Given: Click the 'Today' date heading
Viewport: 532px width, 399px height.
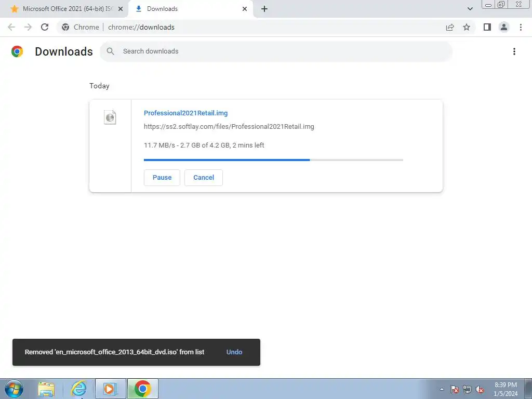Looking at the screenshot, I should pos(99,86).
